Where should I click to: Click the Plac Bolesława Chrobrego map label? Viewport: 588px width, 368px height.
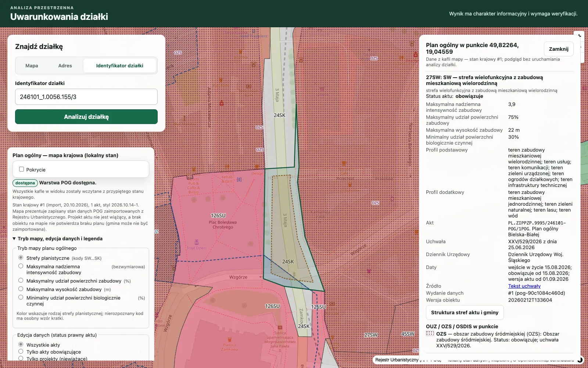point(223,224)
